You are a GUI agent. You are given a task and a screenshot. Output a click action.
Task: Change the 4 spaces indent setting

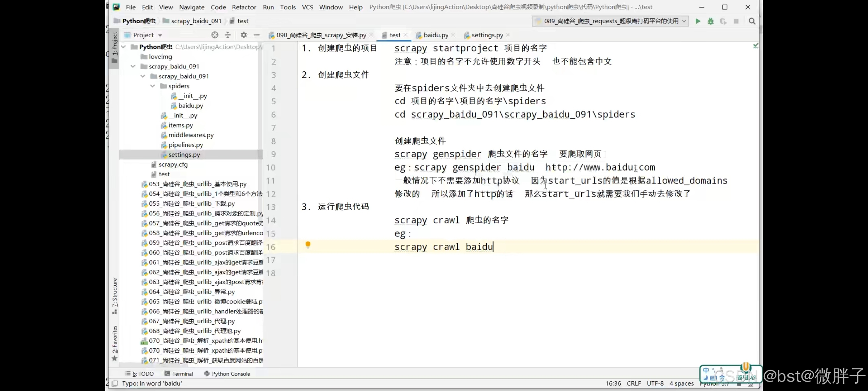[x=681, y=383]
